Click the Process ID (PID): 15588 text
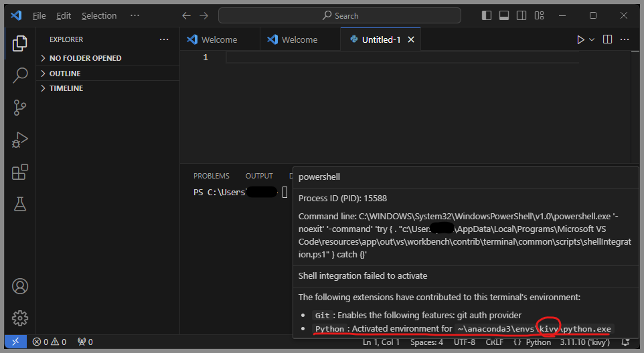This screenshot has width=644, height=353. pyautogui.click(x=343, y=199)
